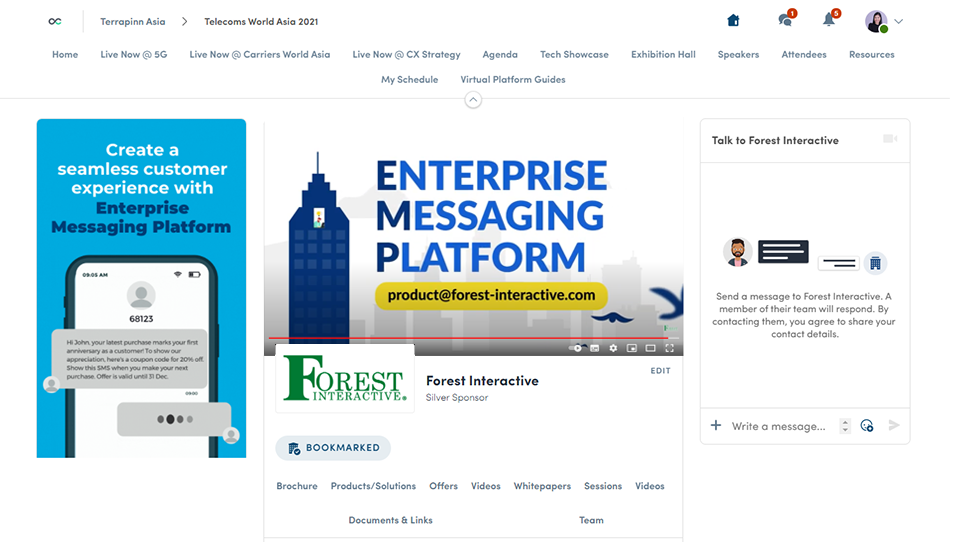Open the Resources page
Screen dimensions: 964x542
point(872,54)
